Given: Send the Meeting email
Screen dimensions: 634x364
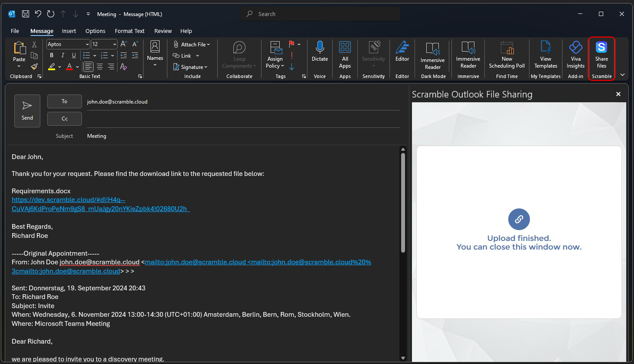Looking at the screenshot, I should point(27,111).
